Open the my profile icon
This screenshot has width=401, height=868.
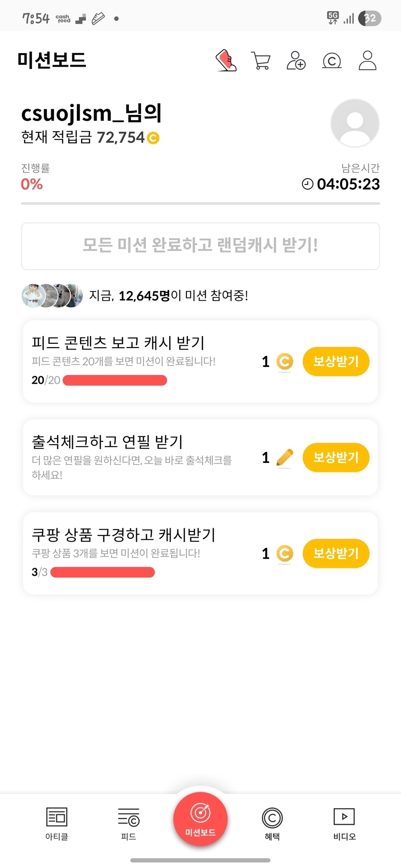pyautogui.click(x=368, y=61)
